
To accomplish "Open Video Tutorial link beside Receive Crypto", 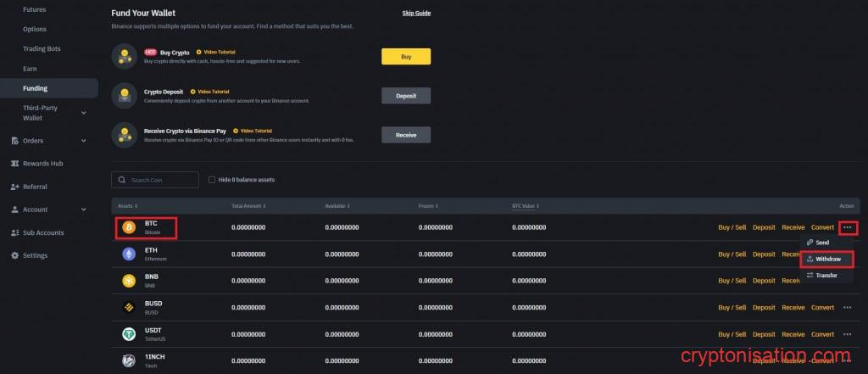I will coord(253,131).
